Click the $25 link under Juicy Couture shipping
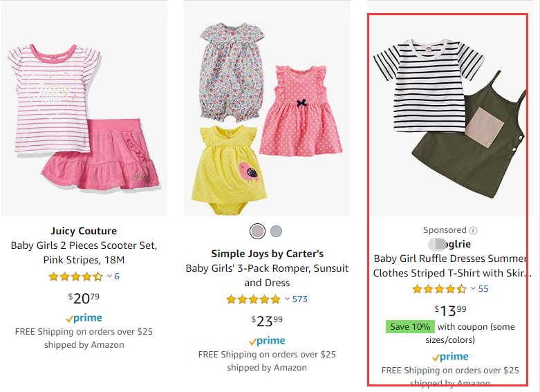 tap(145, 332)
